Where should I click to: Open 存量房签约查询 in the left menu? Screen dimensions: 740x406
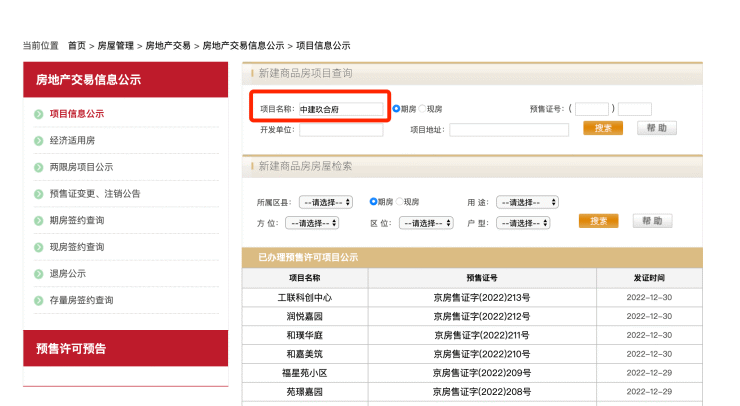[x=81, y=300]
